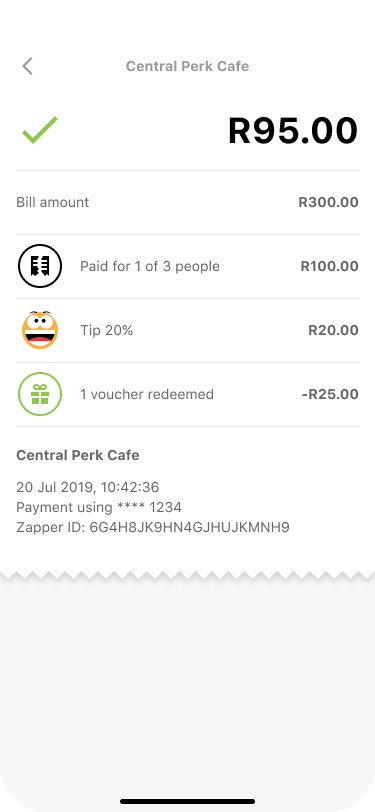
Task: Select the R95.00 total amount
Action: click(293, 130)
